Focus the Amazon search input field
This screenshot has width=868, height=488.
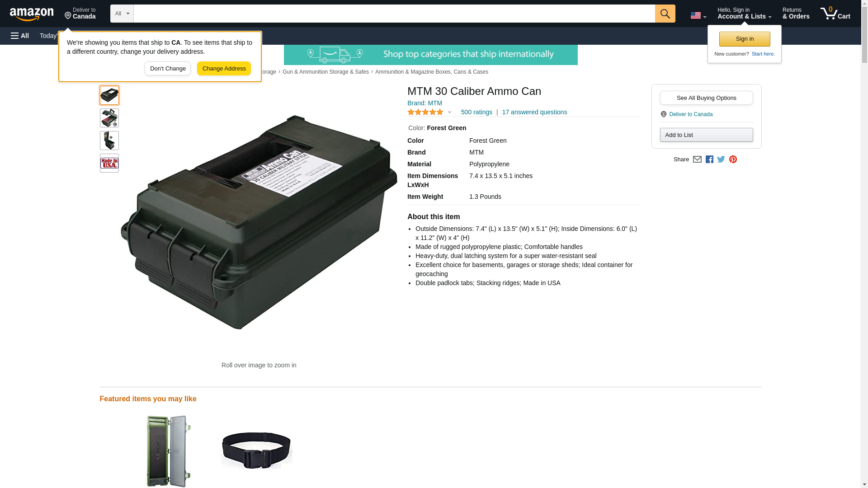click(394, 14)
